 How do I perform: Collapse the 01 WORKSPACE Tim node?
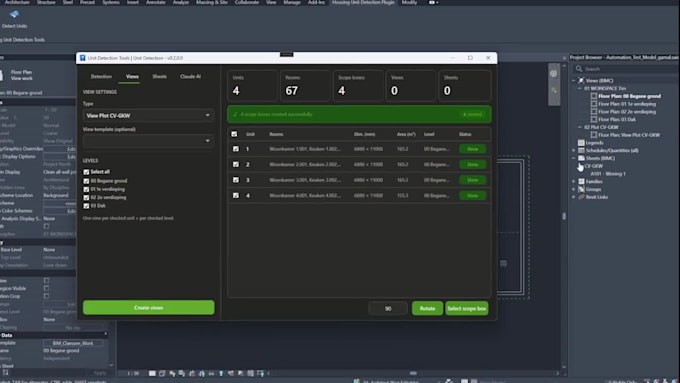click(580, 88)
